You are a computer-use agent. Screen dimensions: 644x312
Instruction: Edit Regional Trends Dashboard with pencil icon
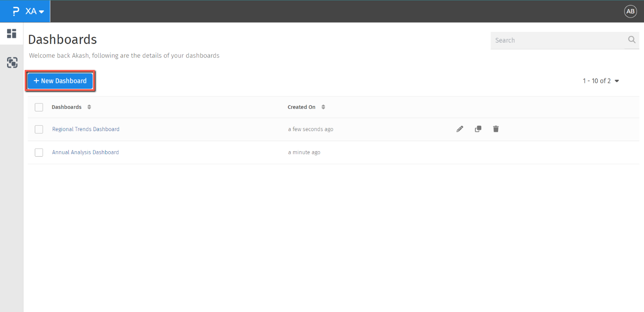pos(460,129)
